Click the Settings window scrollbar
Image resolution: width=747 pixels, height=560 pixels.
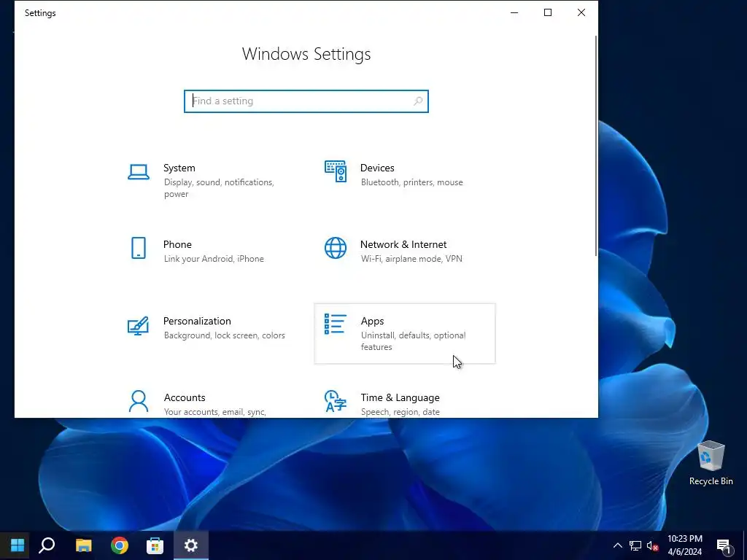595,146
